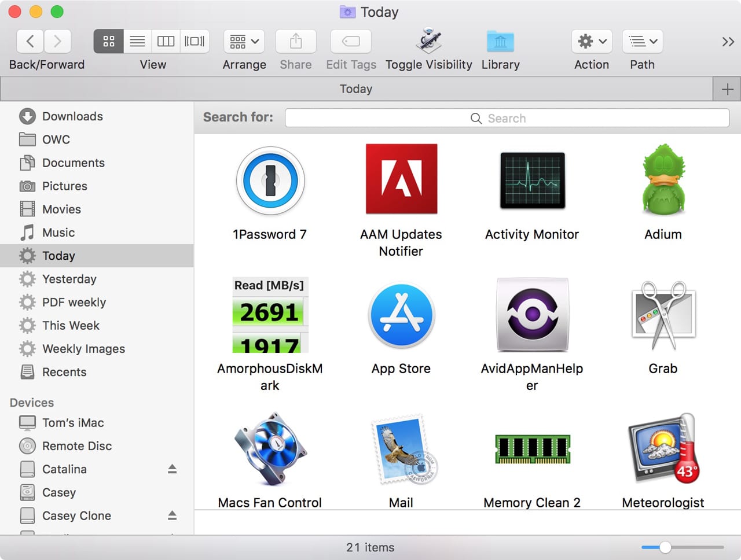Screen dimensions: 741x560
Task: Show more toolbar items via double-chevron
Action: (728, 42)
